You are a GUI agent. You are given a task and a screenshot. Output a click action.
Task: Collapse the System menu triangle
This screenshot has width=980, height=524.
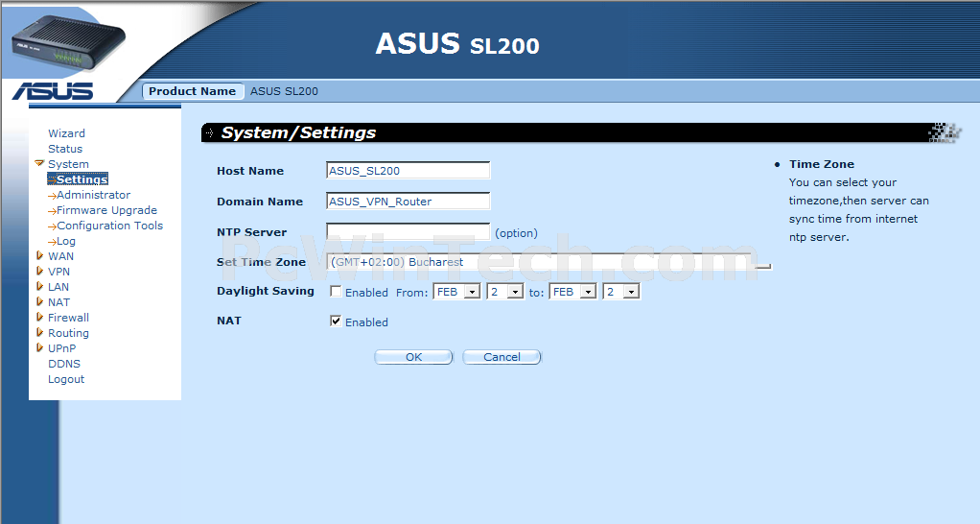pyautogui.click(x=39, y=163)
